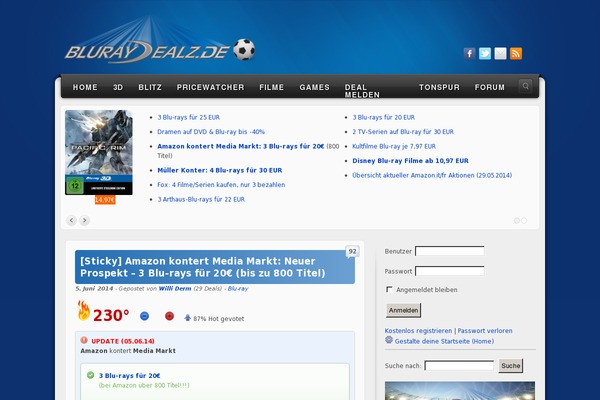Image resolution: width=600 pixels, height=400 pixels.
Task: Toggle Angemeldet bleiben checkbox
Action: coord(389,289)
